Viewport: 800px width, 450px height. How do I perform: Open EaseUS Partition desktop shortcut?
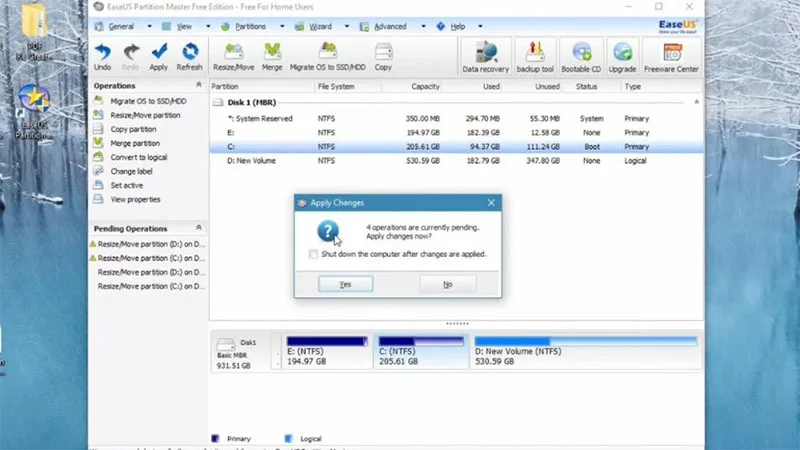[x=34, y=111]
